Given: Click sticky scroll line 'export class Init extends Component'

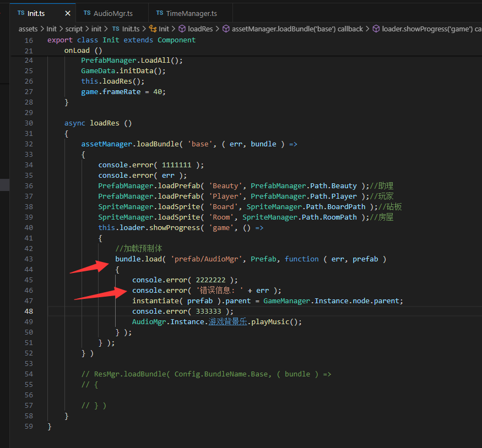Looking at the screenshot, I should (x=121, y=40).
